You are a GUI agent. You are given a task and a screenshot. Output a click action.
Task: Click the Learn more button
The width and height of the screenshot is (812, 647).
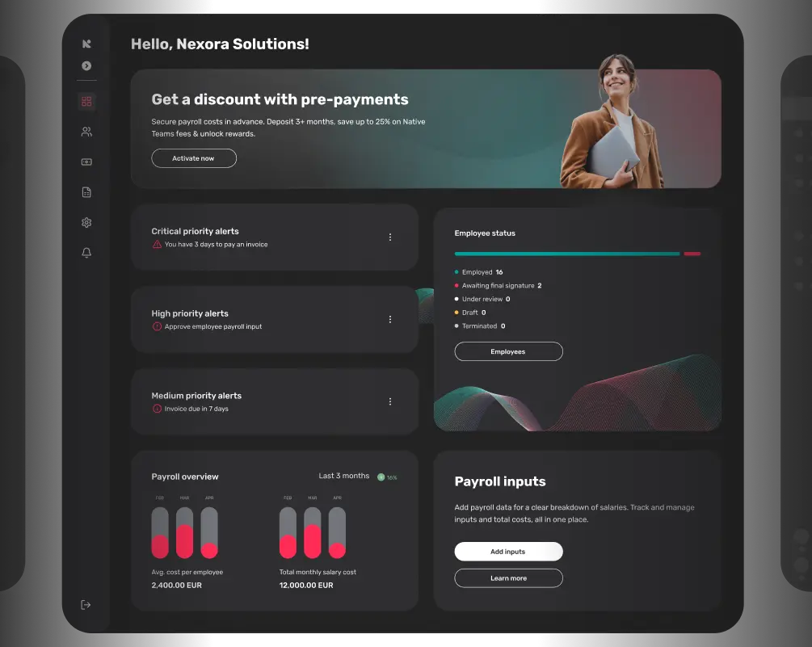coord(508,578)
